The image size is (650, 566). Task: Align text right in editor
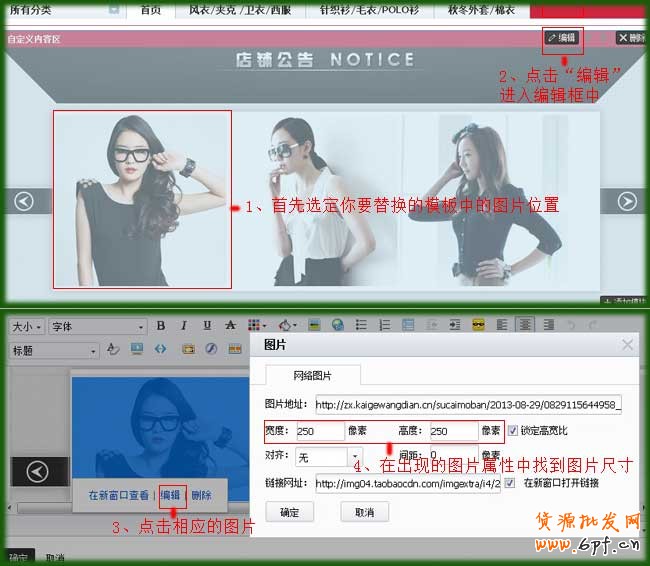[548, 325]
